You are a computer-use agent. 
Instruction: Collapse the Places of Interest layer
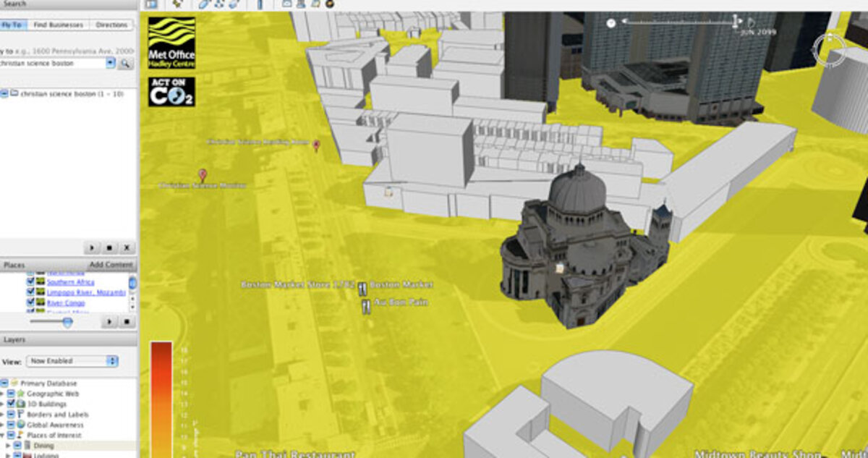click(x=2, y=436)
